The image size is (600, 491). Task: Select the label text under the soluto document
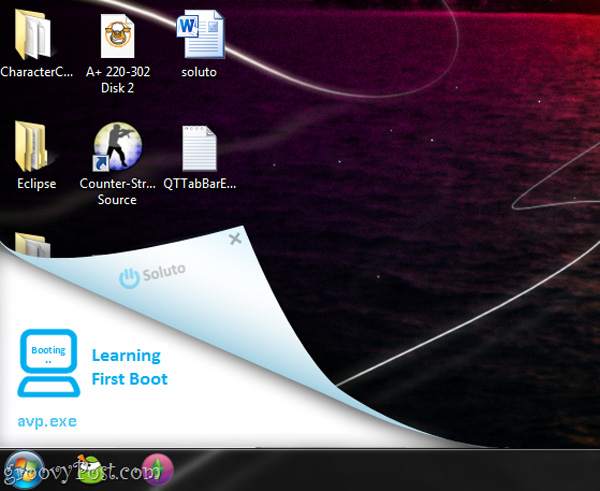[x=199, y=72]
